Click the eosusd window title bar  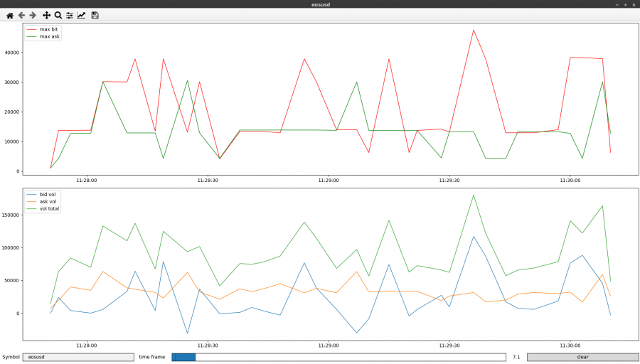click(320, 4)
